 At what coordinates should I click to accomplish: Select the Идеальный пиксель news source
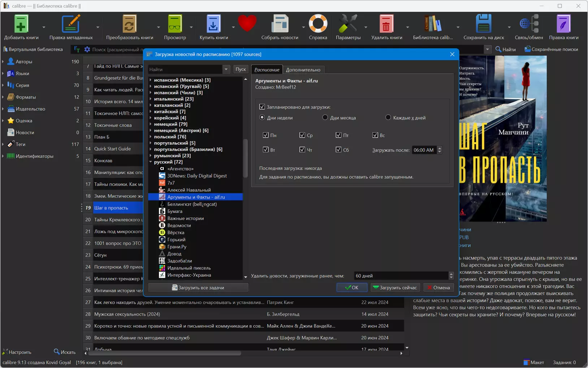tap(189, 268)
